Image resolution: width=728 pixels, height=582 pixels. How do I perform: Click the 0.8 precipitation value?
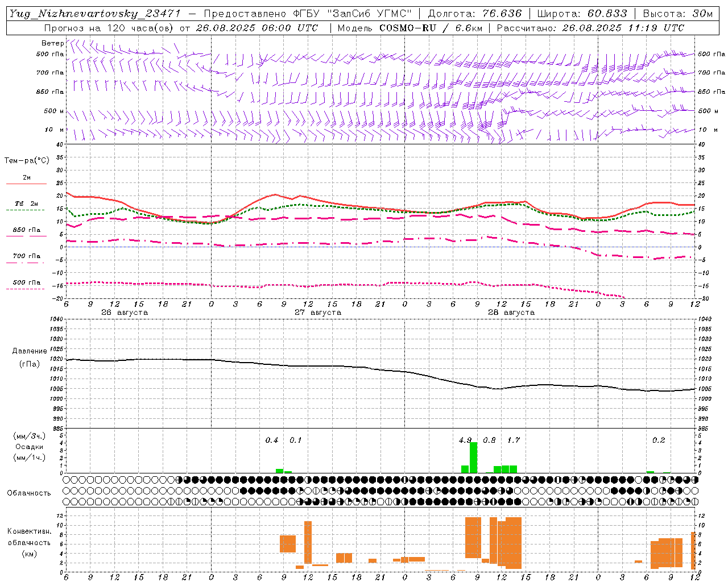tap(489, 440)
